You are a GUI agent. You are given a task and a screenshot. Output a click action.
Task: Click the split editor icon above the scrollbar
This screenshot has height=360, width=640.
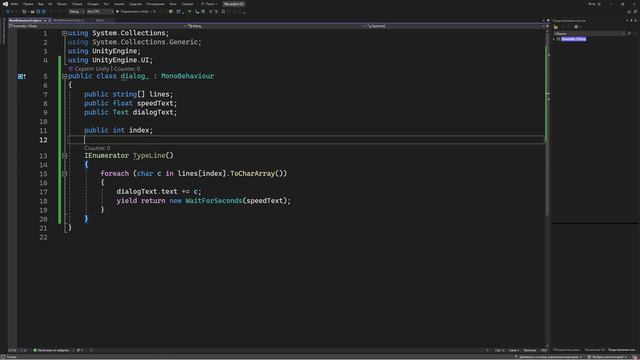click(x=547, y=26)
